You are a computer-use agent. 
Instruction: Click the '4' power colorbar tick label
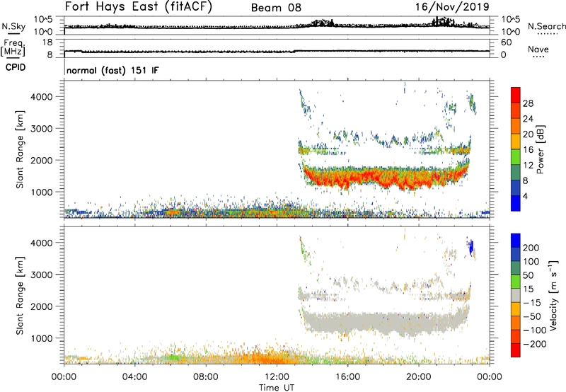tap(526, 196)
